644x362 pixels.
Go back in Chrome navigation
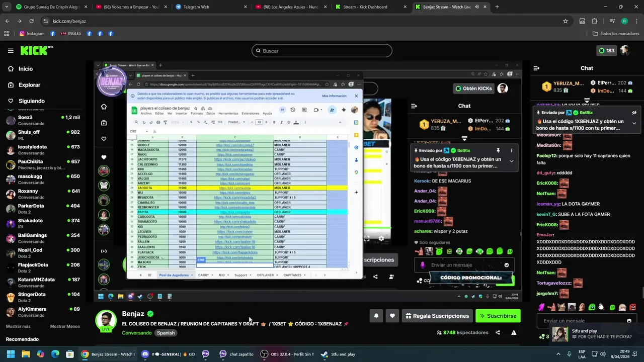[x=8, y=21]
